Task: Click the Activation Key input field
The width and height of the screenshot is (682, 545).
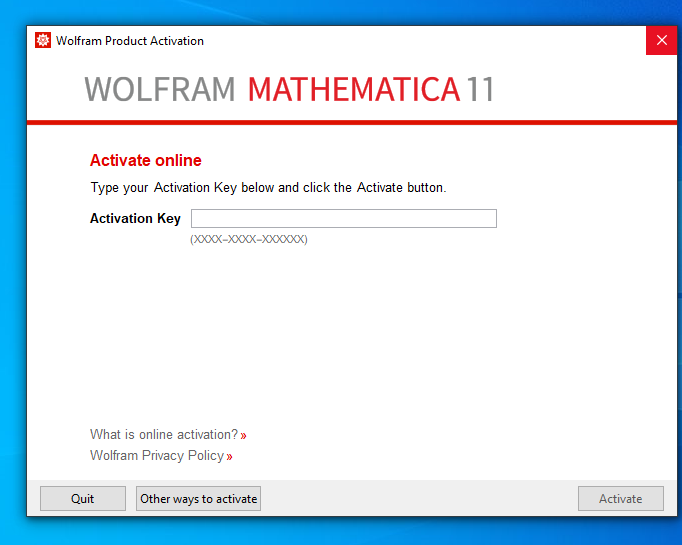Action: click(344, 218)
